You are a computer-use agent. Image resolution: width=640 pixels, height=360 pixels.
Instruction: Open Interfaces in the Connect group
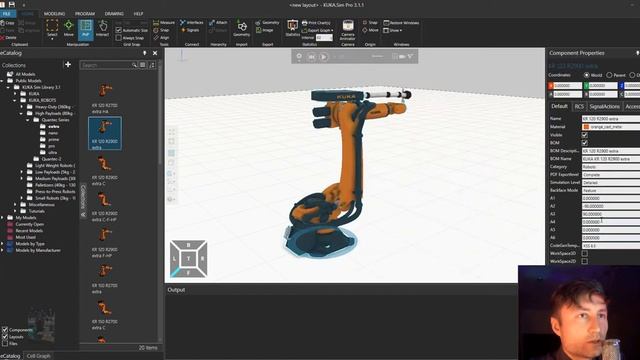191,23
